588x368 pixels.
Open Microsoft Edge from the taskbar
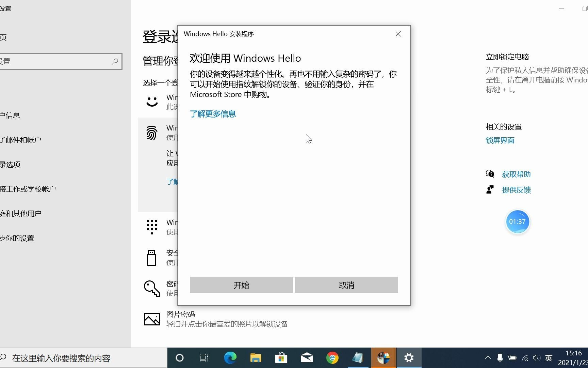(x=230, y=358)
